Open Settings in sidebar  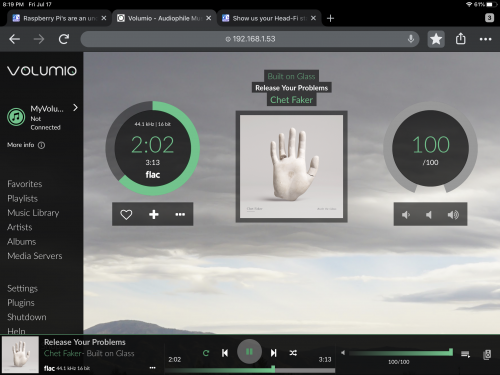pos(22,289)
